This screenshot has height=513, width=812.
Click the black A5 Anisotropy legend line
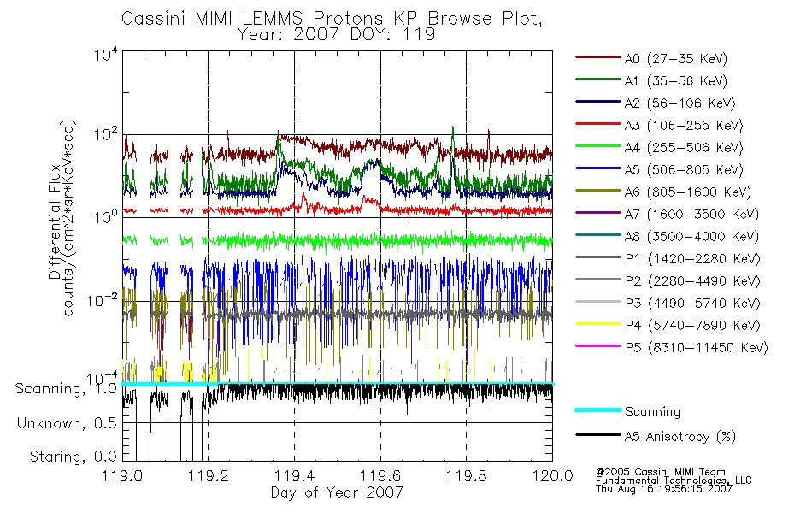click(597, 434)
